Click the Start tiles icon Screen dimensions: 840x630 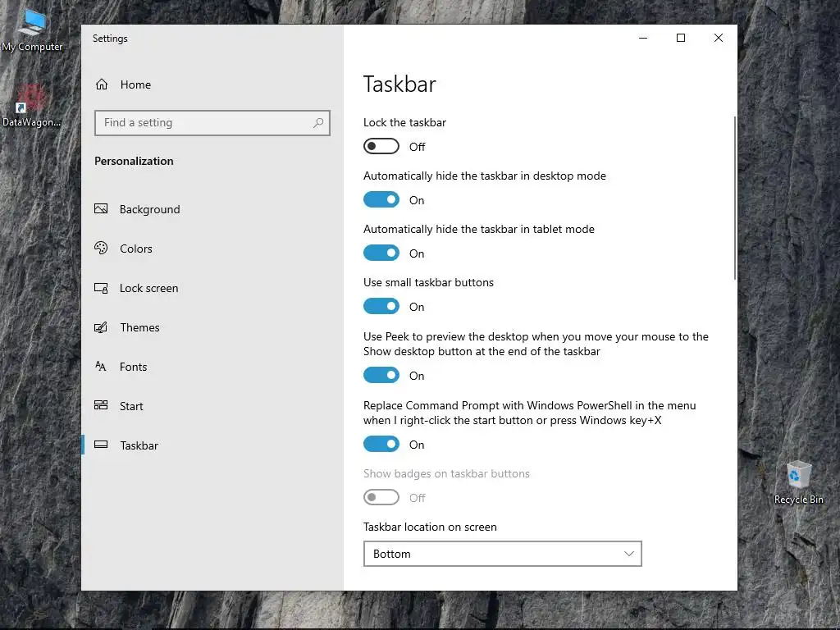pos(101,405)
